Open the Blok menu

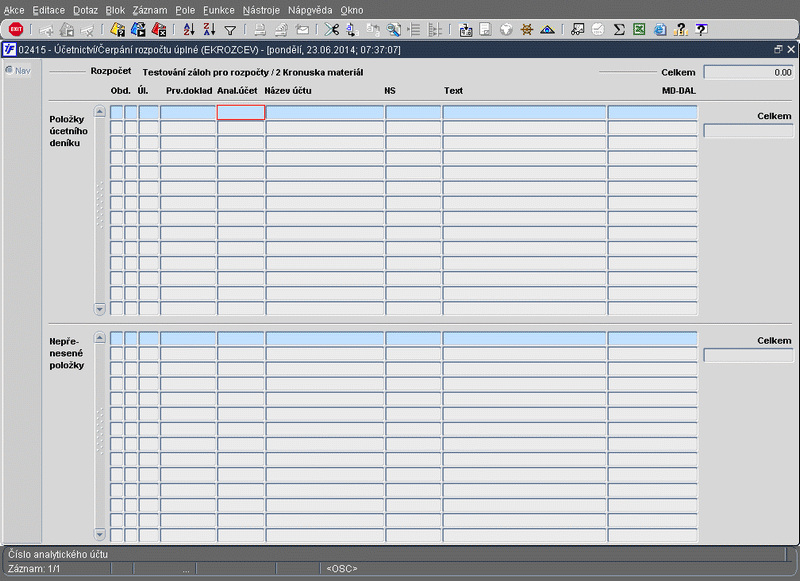(115, 10)
